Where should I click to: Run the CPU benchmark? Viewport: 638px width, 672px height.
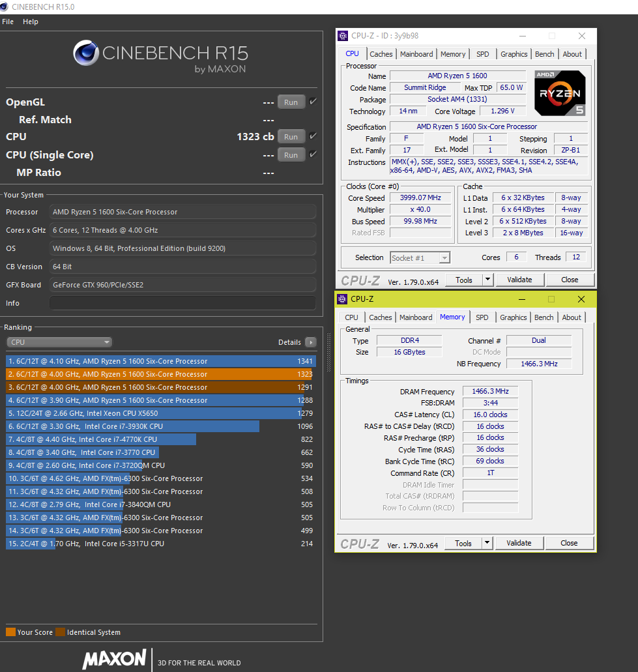(x=291, y=137)
